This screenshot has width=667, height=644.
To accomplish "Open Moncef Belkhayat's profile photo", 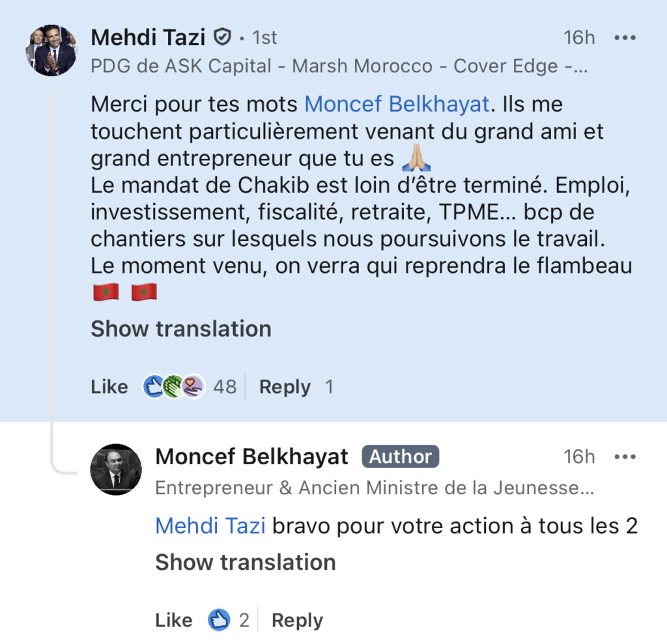I will coord(115,469).
